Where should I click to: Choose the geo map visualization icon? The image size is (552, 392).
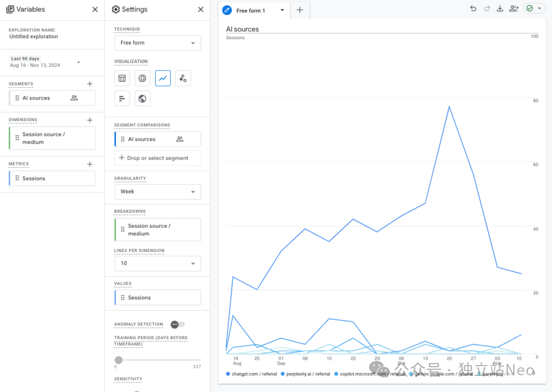click(x=142, y=99)
